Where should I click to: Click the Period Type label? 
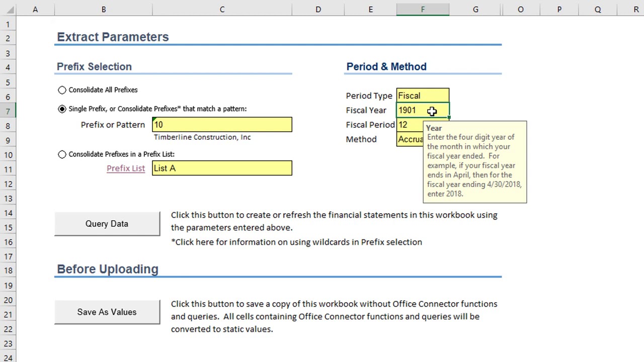click(369, 96)
